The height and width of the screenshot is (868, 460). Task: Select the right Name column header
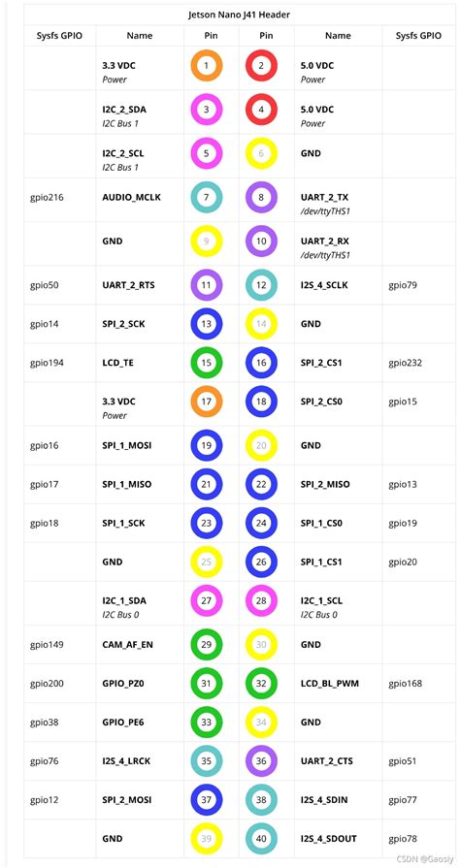[338, 36]
